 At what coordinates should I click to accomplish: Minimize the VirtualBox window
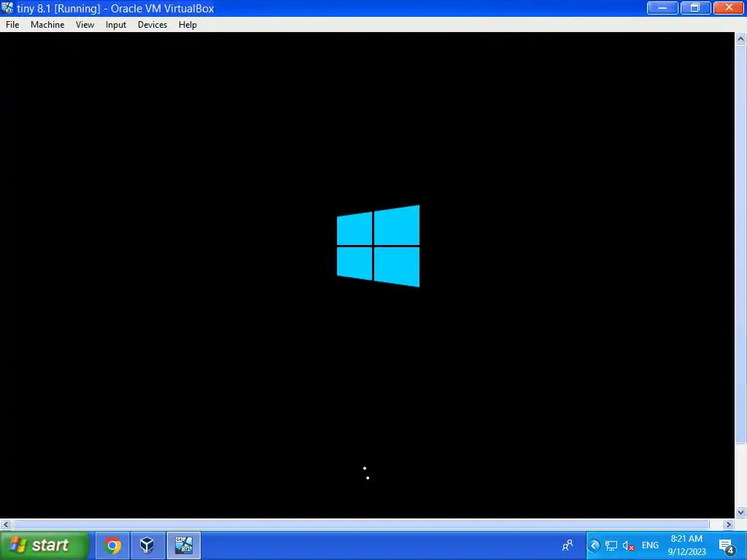[662, 8]
